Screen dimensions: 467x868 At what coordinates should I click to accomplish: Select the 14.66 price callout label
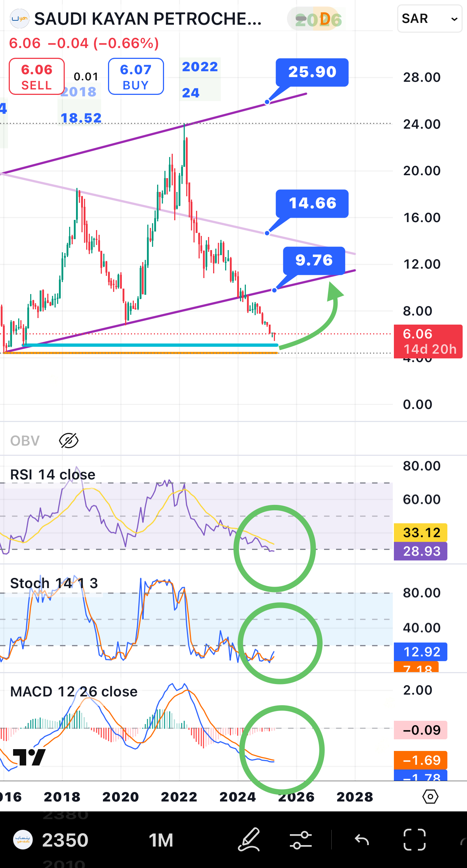312,204
